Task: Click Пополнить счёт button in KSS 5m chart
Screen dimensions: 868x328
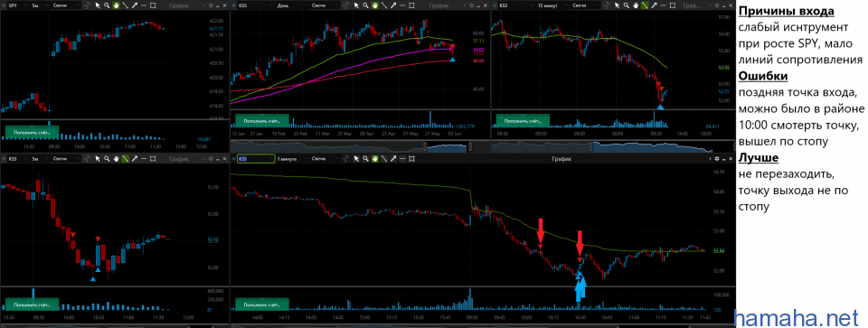Action: (32, 305)
